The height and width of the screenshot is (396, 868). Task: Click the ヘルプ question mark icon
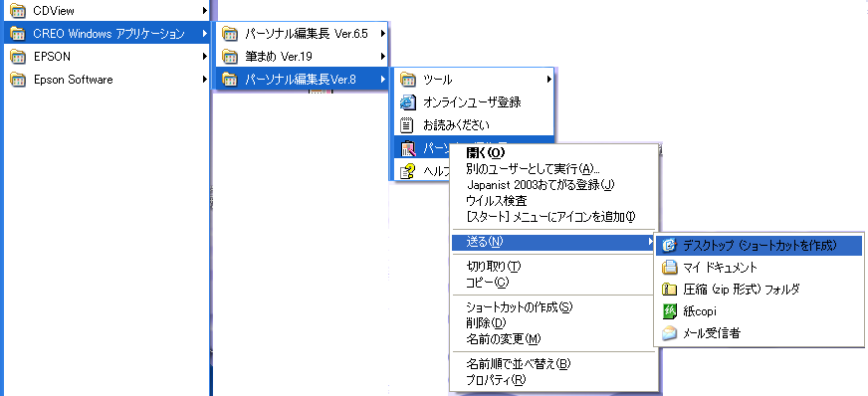pos(407,171)
